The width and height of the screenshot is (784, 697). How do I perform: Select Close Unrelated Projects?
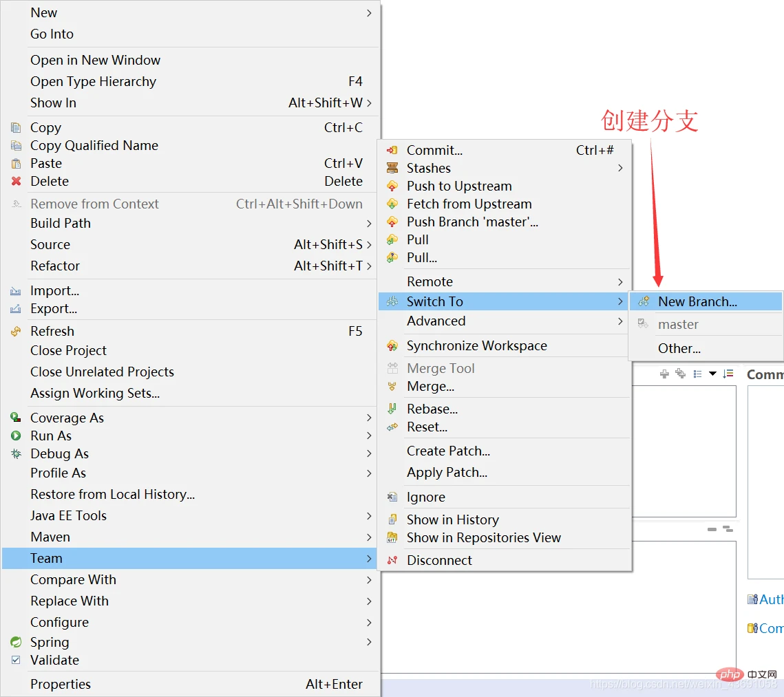click(x=102, y=372)
